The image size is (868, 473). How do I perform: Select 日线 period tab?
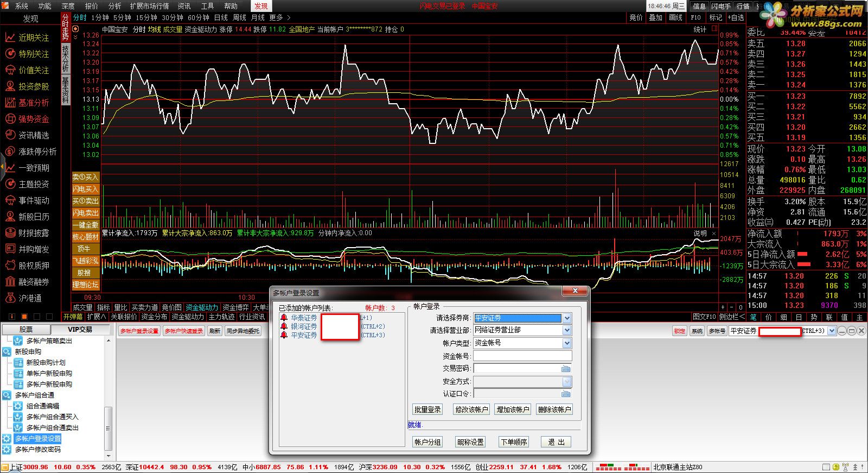coord(221,17)
